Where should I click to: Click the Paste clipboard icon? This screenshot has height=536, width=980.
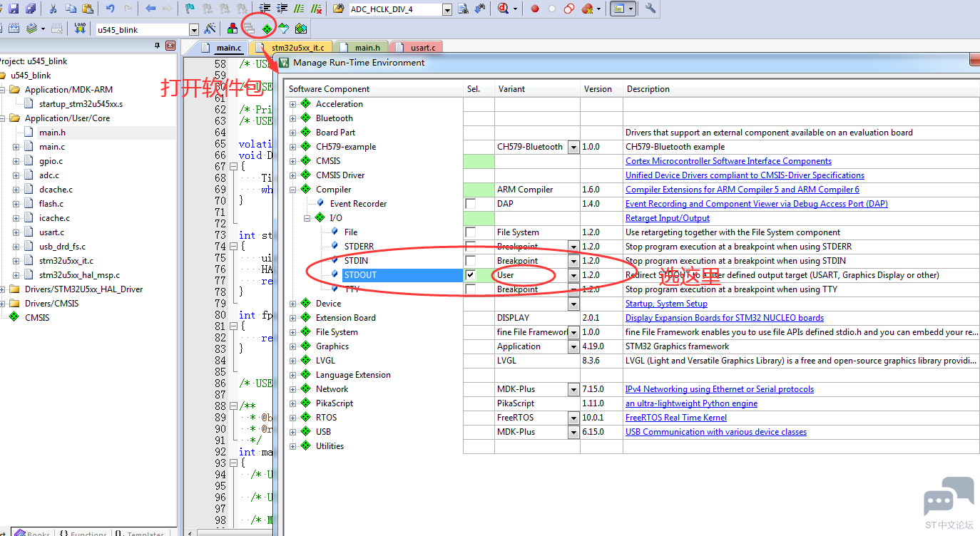pyautogui.click(x=88, y=9)
